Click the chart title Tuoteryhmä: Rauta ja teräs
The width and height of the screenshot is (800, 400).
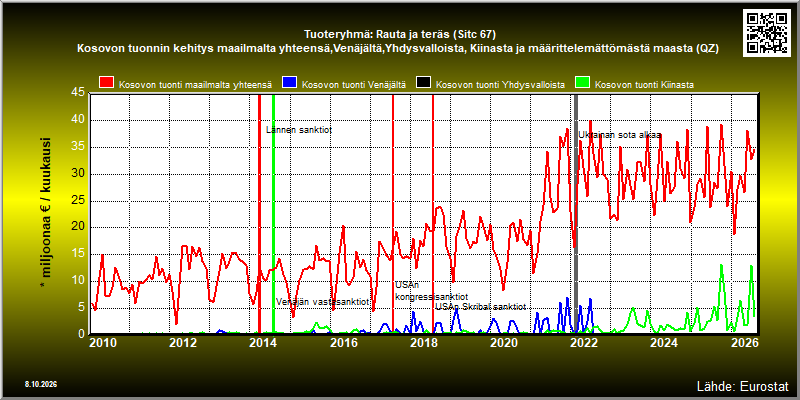[x=399, y=35]
